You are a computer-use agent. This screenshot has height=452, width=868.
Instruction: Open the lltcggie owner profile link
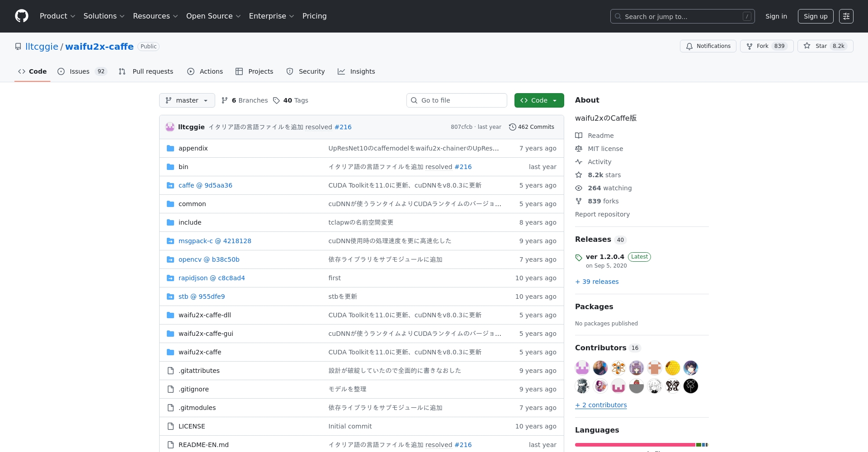42,47
